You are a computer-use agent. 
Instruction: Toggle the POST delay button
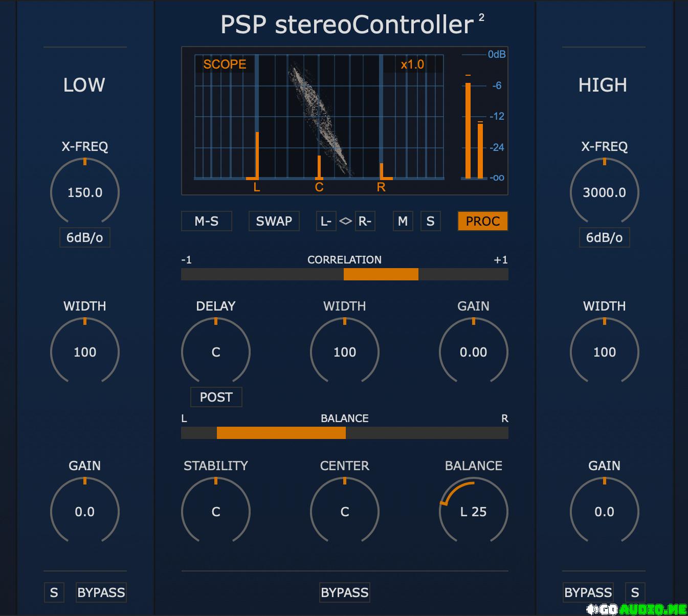coord(216,397)
